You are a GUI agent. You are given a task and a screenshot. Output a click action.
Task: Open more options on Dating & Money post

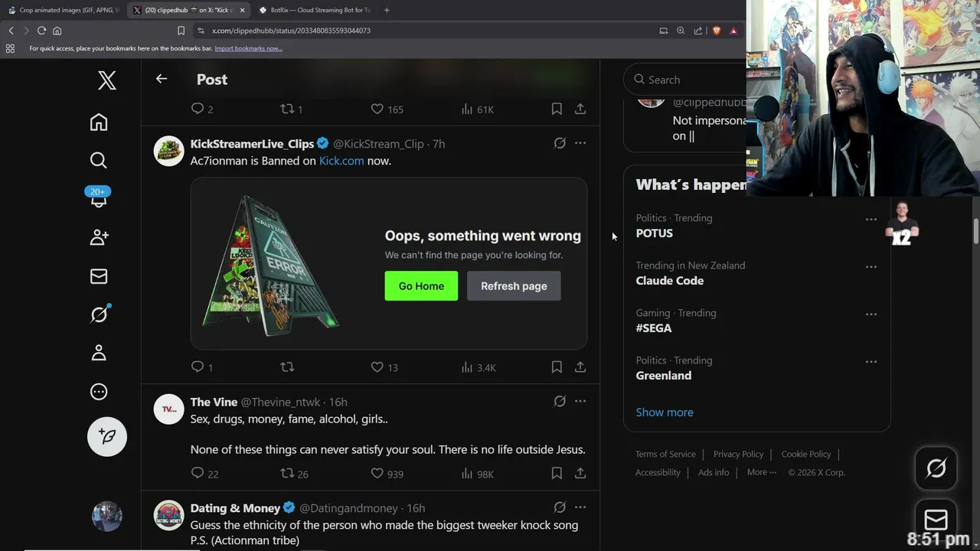(x=580, y=507)
